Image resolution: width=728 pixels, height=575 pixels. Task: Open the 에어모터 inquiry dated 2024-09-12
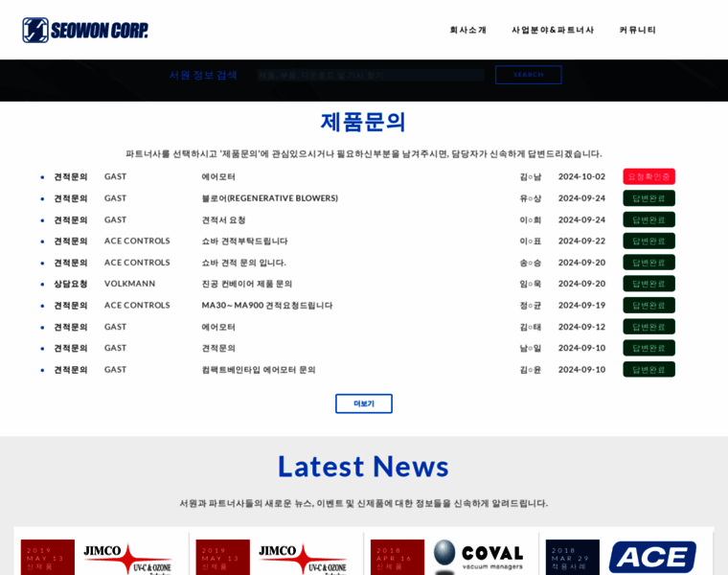click(218, 327)
